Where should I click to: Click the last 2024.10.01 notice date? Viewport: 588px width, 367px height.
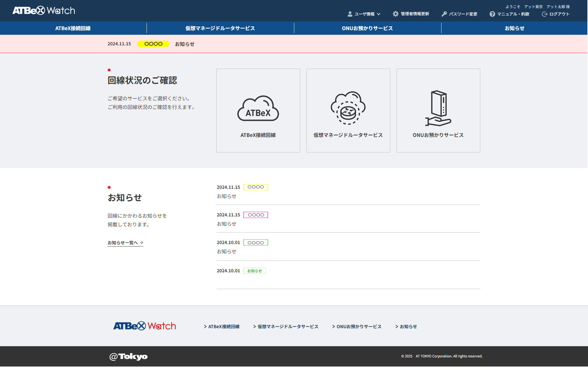[x=228, y=271]
